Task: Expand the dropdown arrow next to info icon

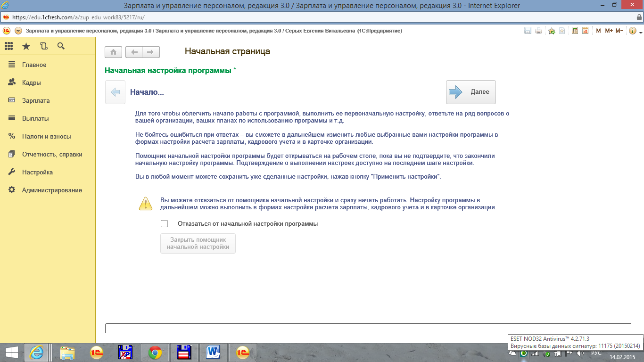Action: click(641, 33)
